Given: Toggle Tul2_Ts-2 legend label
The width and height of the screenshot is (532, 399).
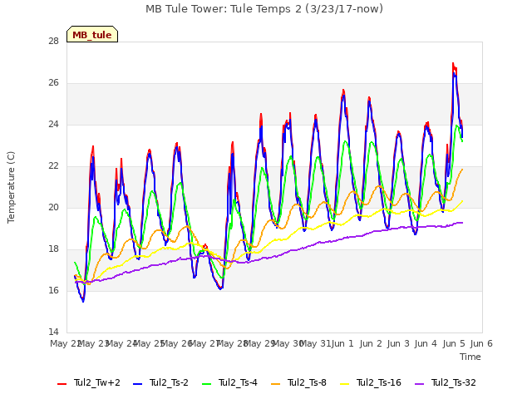Looking at the screenshot, I should (x=169, y=382).
